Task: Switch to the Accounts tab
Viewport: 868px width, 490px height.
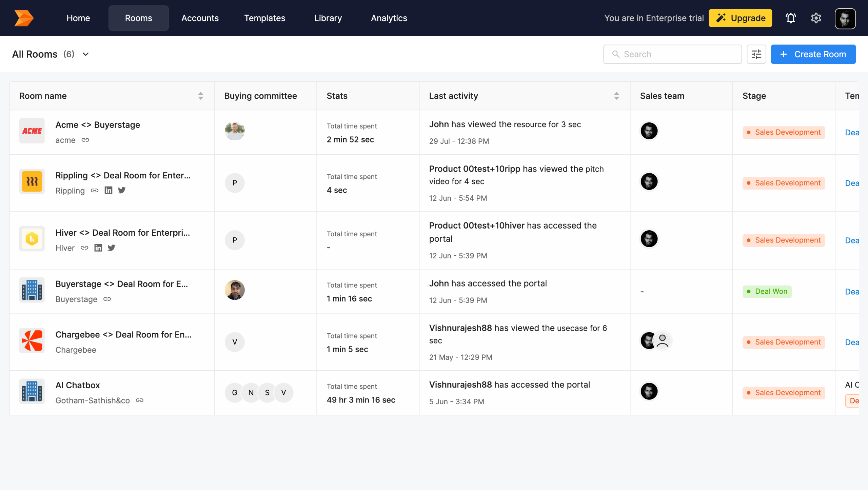Action: [200, 18]
